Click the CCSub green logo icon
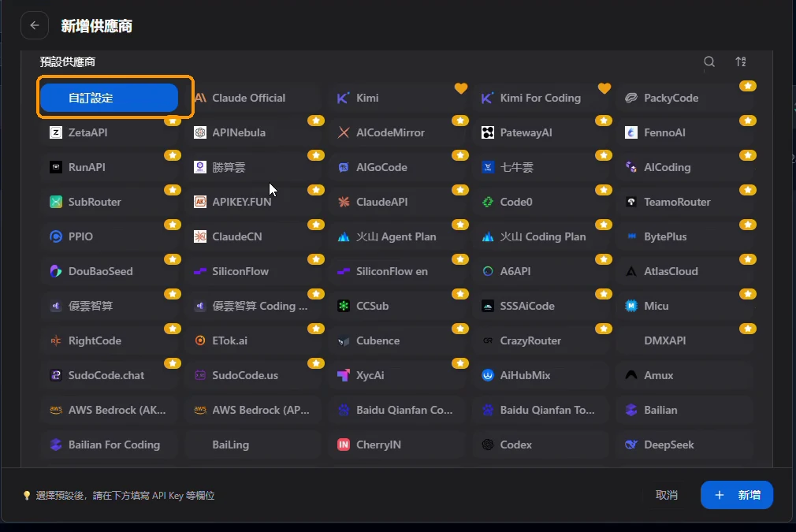This screenshot has height=532, width=796. coord(344,306)
